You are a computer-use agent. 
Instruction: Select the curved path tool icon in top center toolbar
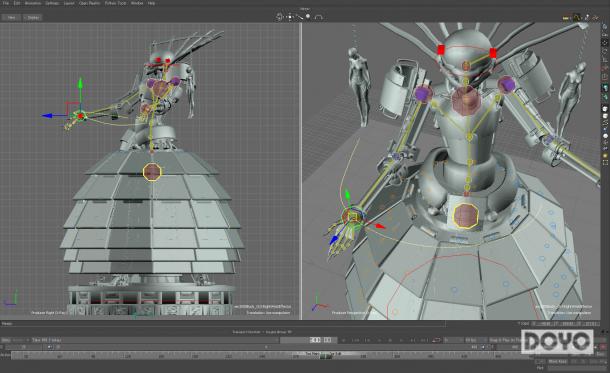[x=299, y=17]
